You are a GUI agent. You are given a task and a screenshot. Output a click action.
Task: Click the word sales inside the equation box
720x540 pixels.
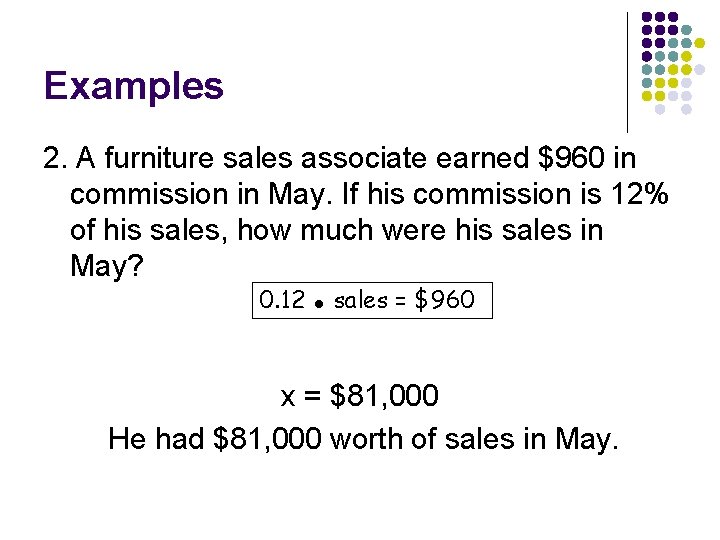(360, 300)
